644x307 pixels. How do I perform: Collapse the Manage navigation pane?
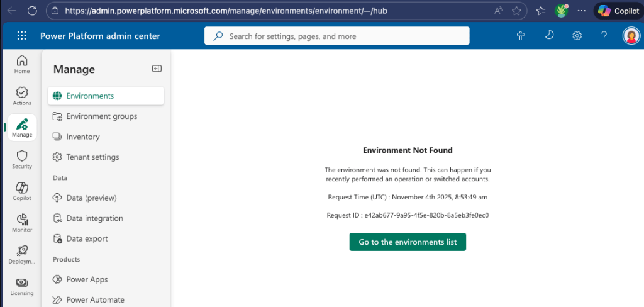click(x=157, y=69)
